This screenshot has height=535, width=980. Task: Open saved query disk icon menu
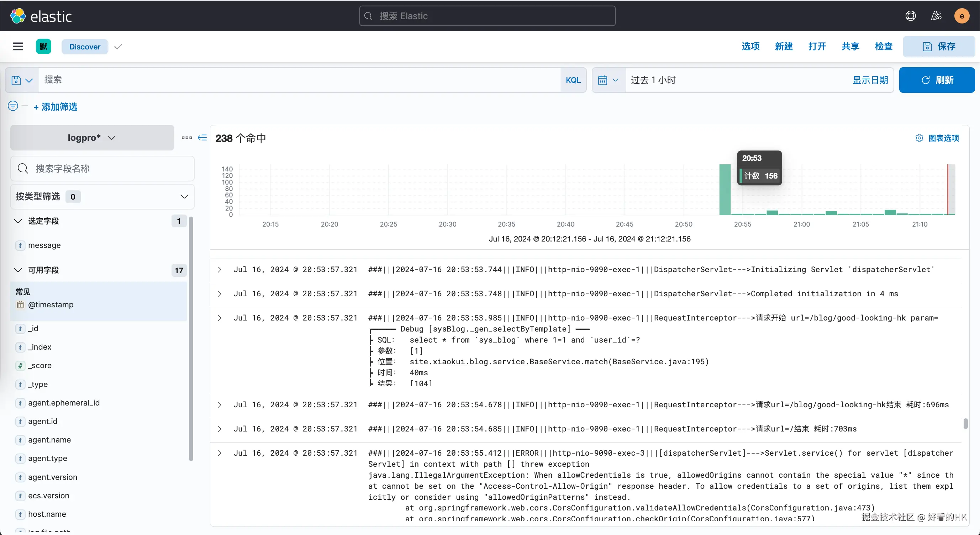pos(22,80)
